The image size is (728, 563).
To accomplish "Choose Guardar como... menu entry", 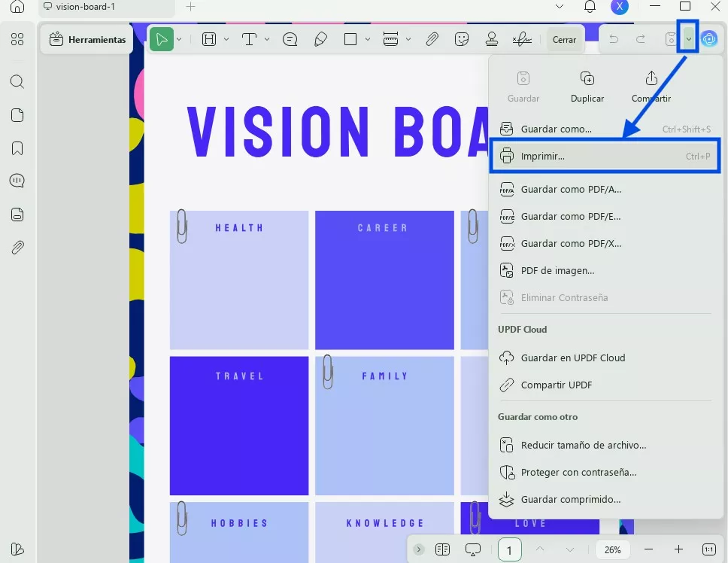I will coord(605,129).
